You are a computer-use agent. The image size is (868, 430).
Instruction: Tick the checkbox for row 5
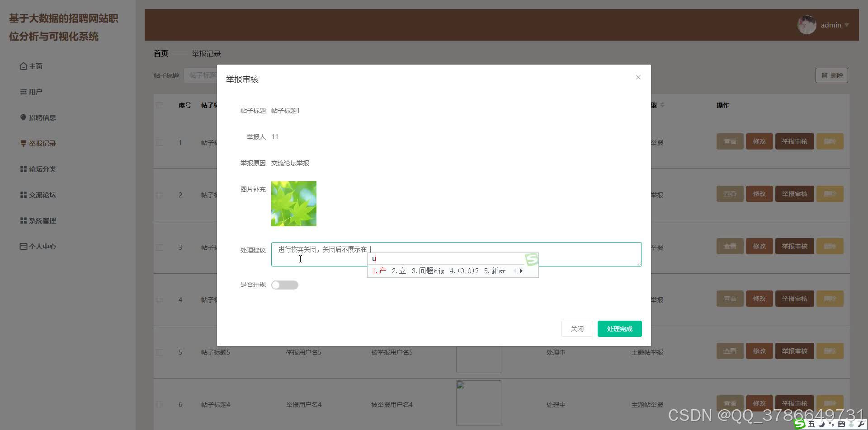click(159, 352)
